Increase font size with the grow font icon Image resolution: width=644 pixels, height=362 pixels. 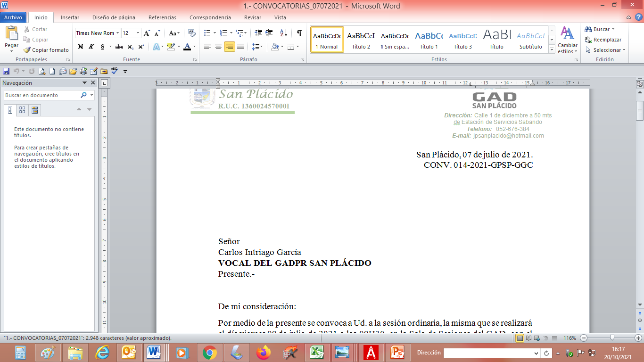[x=147, y=33]
